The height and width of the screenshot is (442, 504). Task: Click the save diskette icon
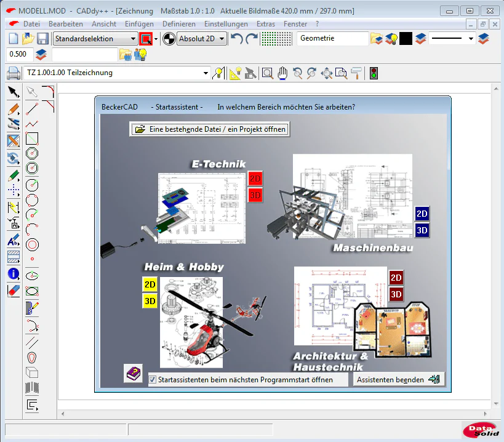pyautogui.click(x=42, y=39)
